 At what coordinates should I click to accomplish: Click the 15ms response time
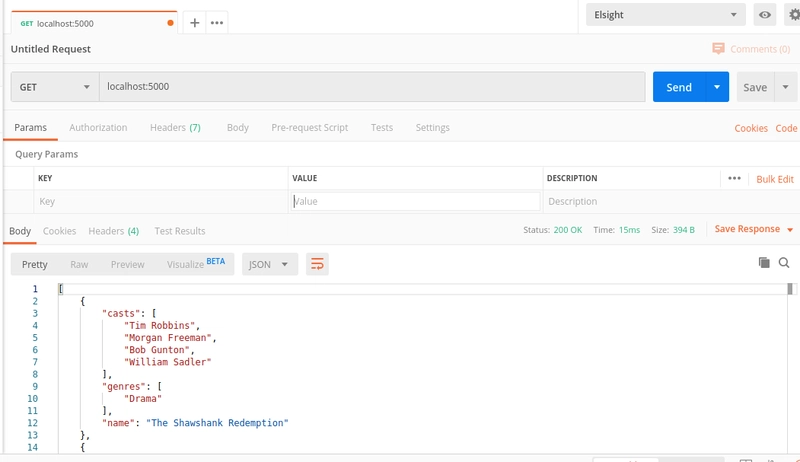coord(629,230)
